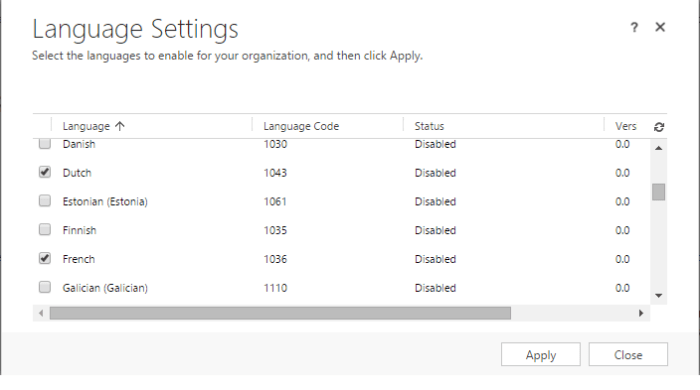Viewport: 700px width, 390px height.
Task: Select the Galician (Galician) checkbox
Action: coord(45,287)
